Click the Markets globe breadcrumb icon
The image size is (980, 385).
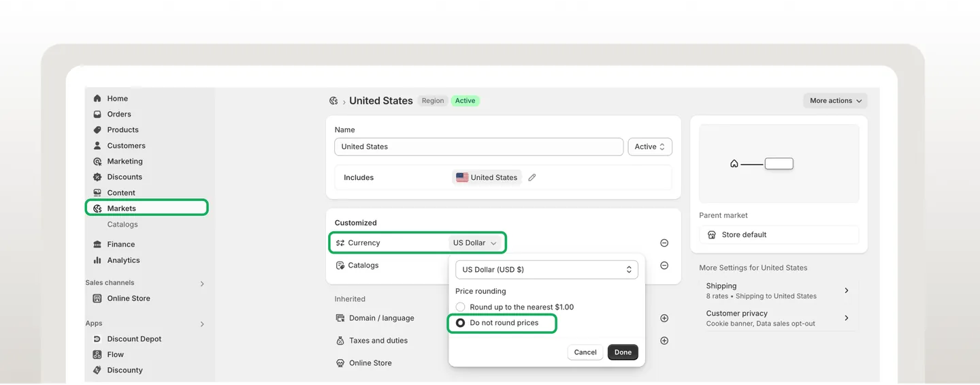coord(333,101)
